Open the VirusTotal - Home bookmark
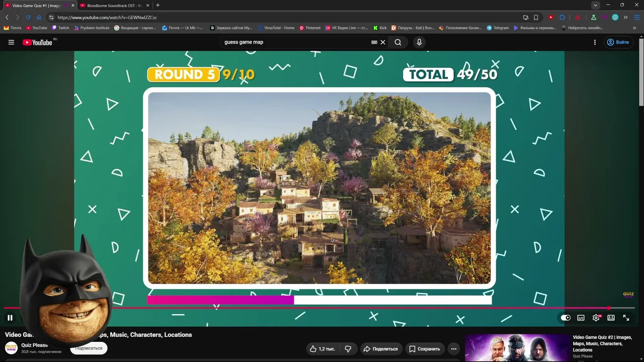Screen dimensions: 644x362 (x=276, y=28)
